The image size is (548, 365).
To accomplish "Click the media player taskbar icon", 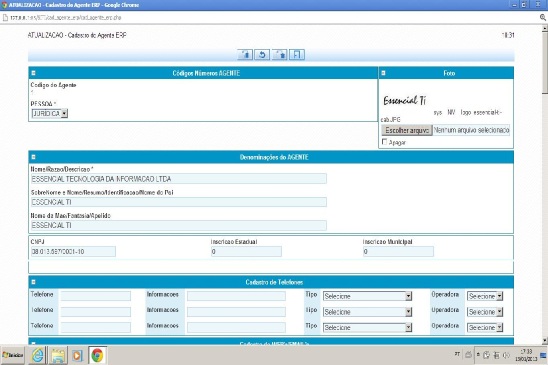I will click(x=78, y=355).
